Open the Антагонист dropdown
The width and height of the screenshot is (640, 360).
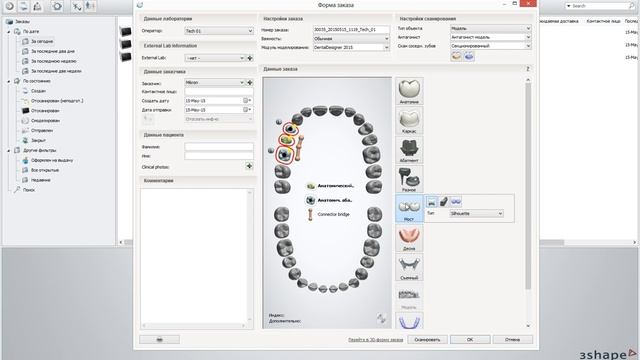click(491, 37)
